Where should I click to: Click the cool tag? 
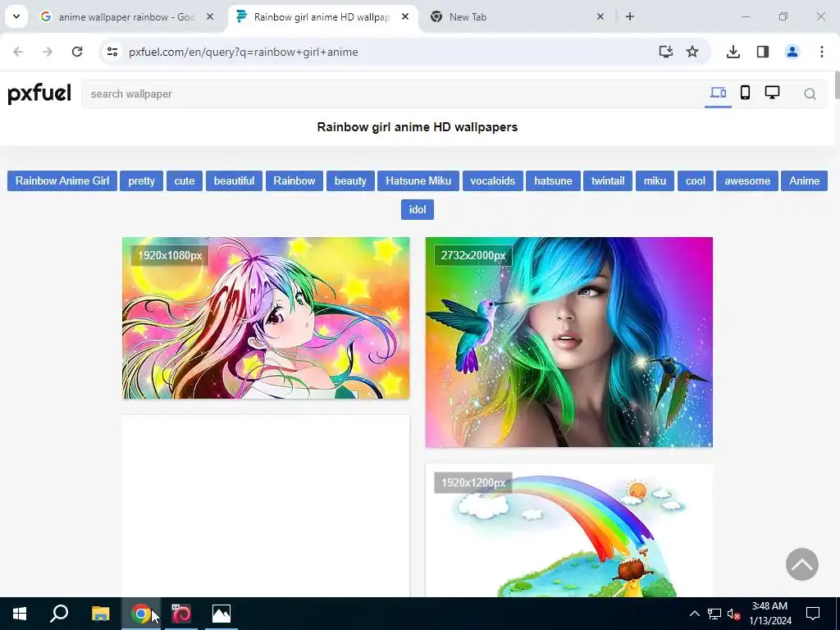coord(696,180)
